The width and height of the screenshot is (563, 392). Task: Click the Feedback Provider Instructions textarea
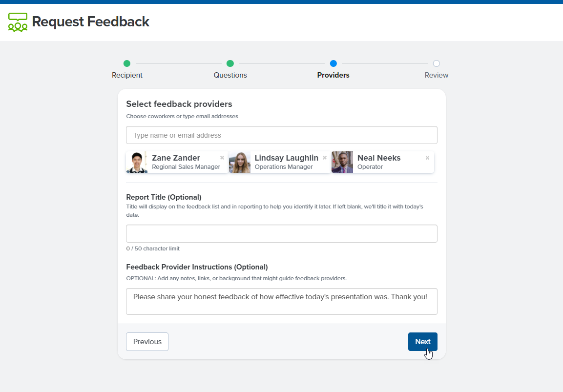click(281, 301)
